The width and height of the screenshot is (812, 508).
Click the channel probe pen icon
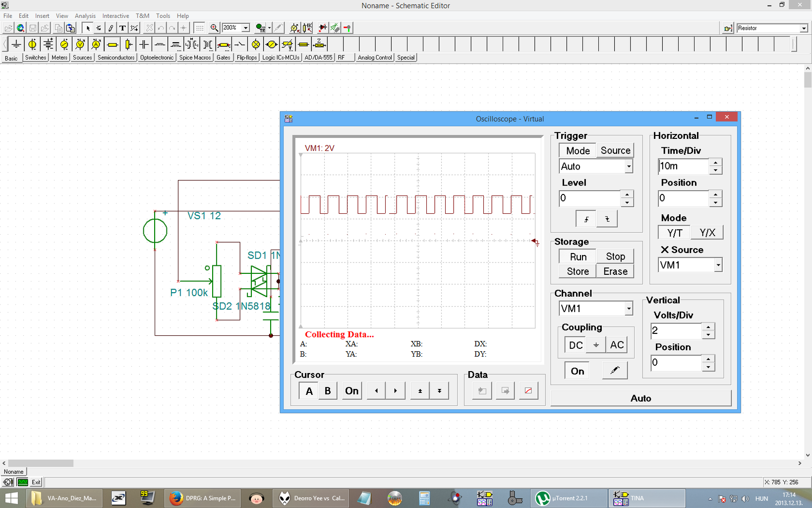point(615,371)
